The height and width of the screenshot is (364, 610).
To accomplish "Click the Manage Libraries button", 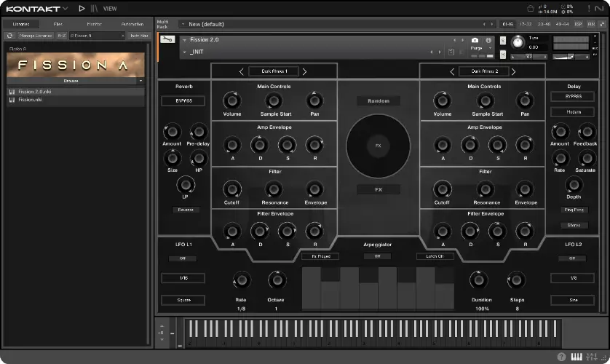I will (x=36, y=35).
